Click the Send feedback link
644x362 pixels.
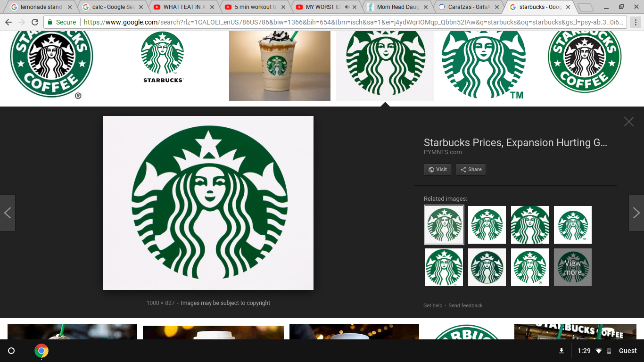(x=465, y=305)
